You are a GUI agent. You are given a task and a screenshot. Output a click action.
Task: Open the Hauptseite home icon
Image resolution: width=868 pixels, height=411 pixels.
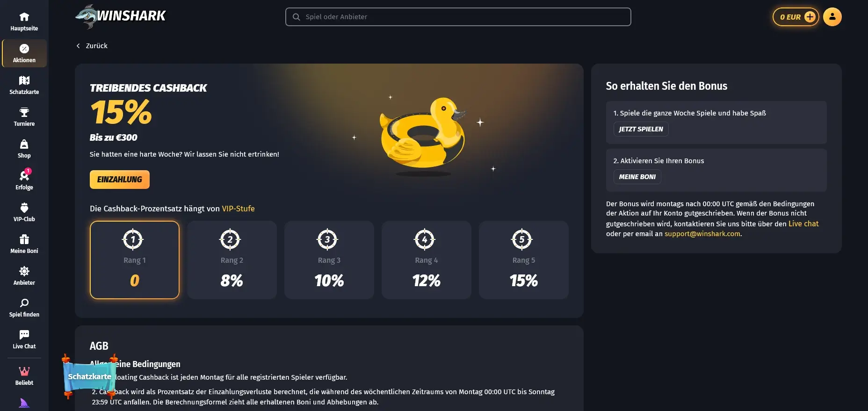click(x=24, y=16)
